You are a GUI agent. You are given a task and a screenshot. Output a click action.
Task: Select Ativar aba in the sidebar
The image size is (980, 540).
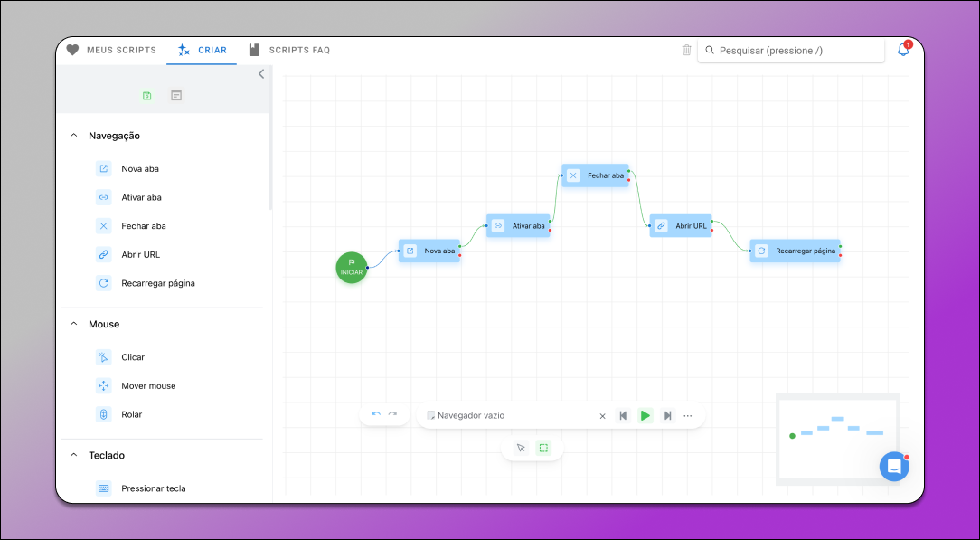click(128, 197)
